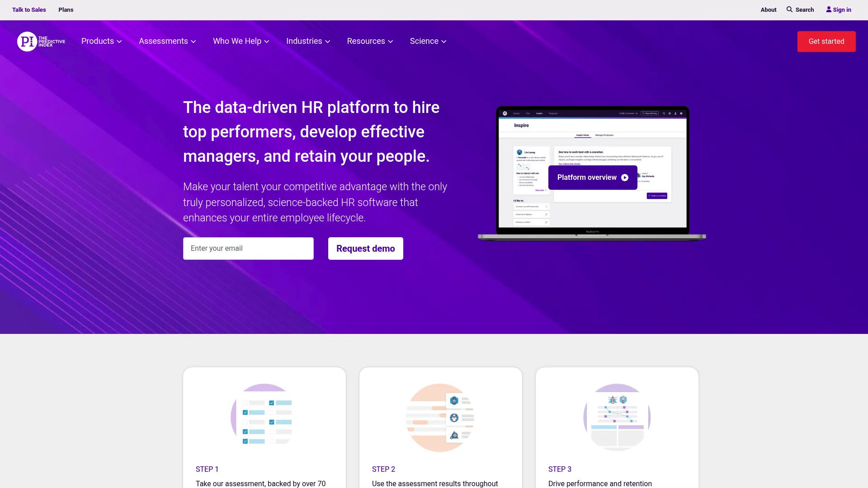Click the hero headline about data-driven HR
The height and width of the screenshot is (488, 868).
[x=311, y=131]
